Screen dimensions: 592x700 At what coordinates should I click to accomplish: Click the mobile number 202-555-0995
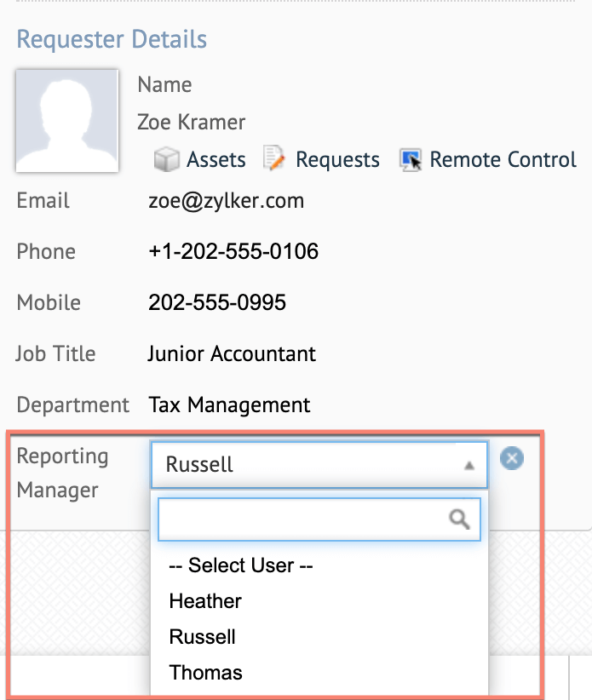coord(217,302)
